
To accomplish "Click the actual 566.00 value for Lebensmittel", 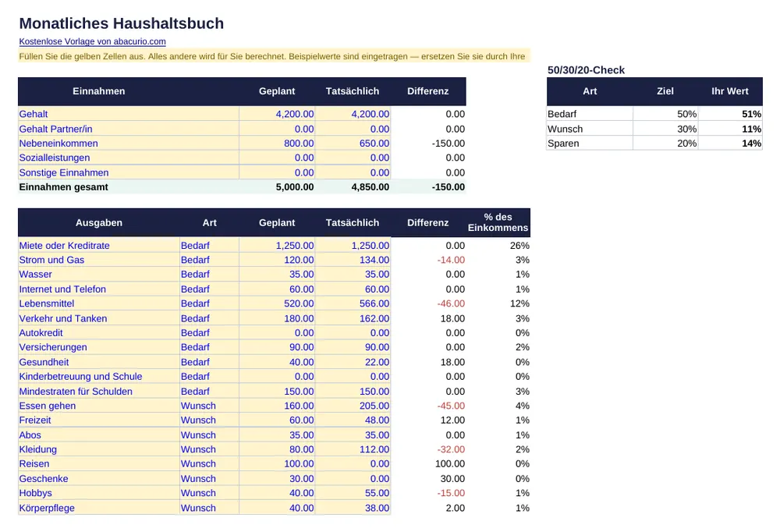I will [353, 303].
